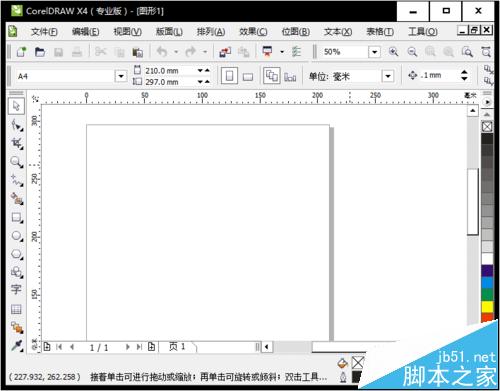Select the Basic Shapes tool
Viewport: 500px width, 391px height.
coord(16,272)
